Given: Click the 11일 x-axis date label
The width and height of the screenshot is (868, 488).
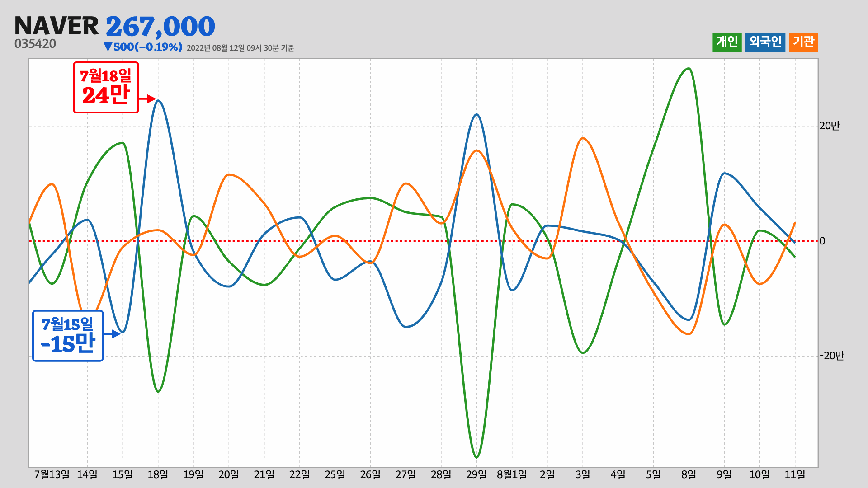Looking at the screenshot, I should click(x=795, y=475).
